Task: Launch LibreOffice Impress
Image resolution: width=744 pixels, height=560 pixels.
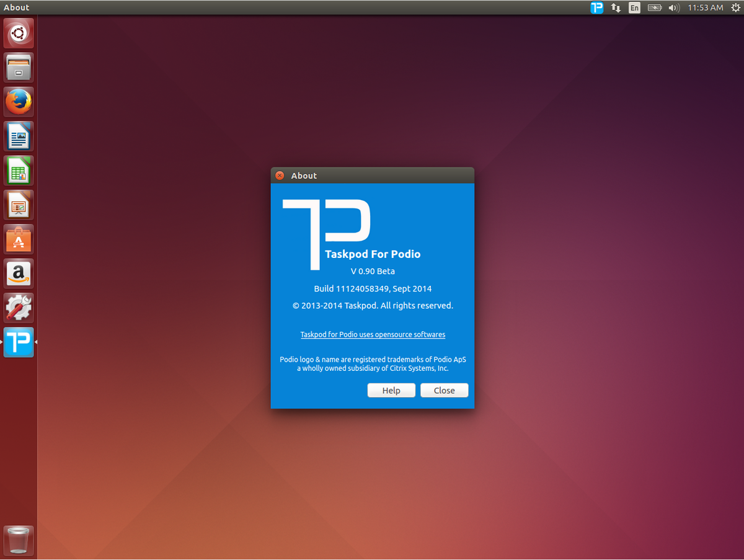Action: point(18,205)
